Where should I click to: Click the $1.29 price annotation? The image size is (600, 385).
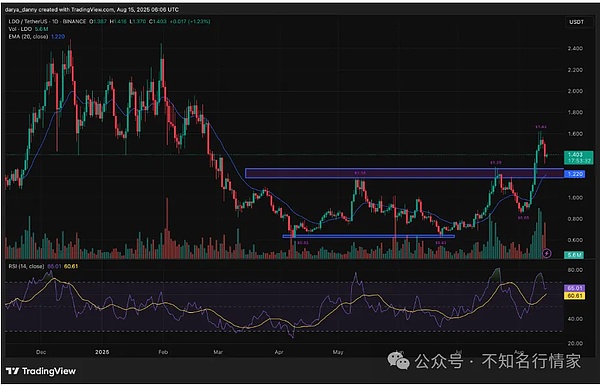(x=496, y=163)
